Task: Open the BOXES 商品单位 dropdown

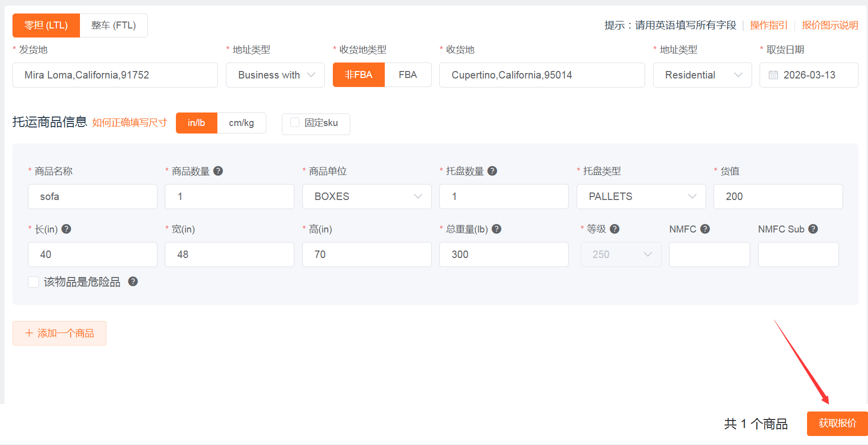Action: 367,196
